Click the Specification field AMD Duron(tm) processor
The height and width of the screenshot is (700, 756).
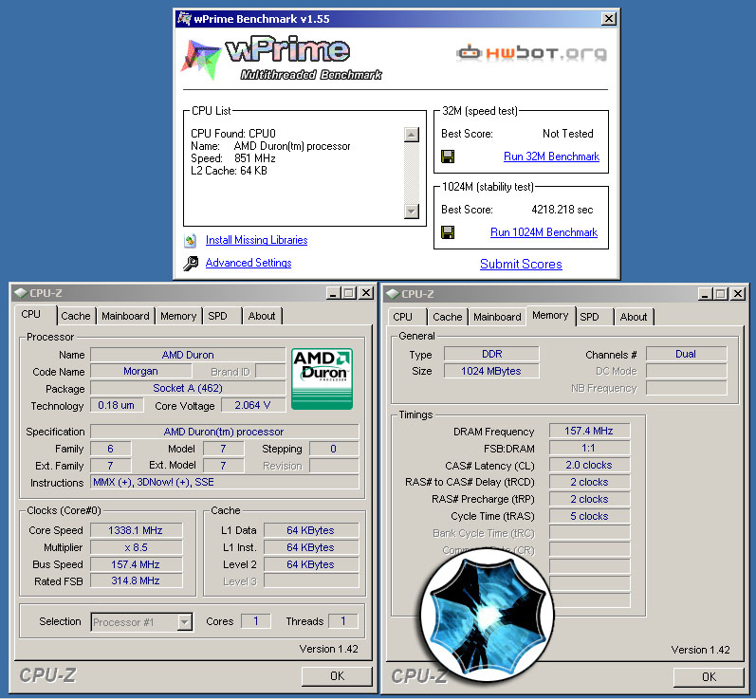[x=224, y=432]
